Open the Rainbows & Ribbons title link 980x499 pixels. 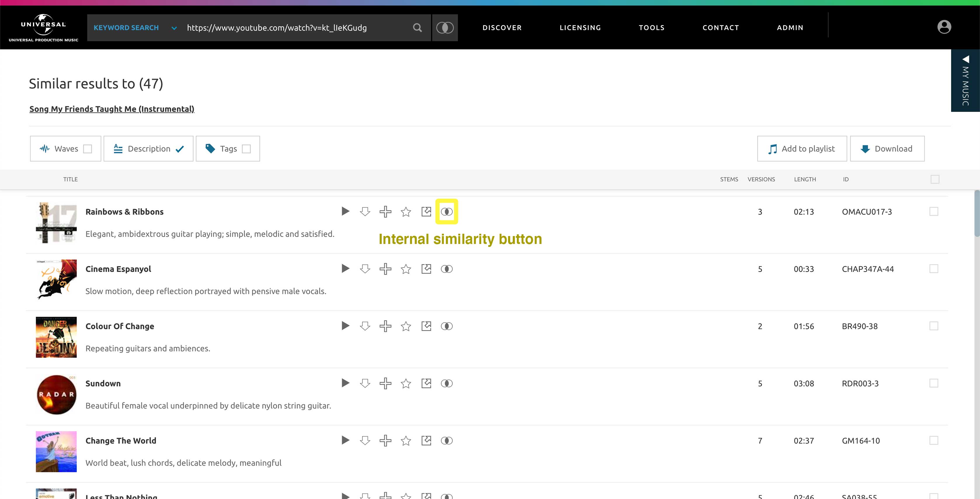pos(124,212)
